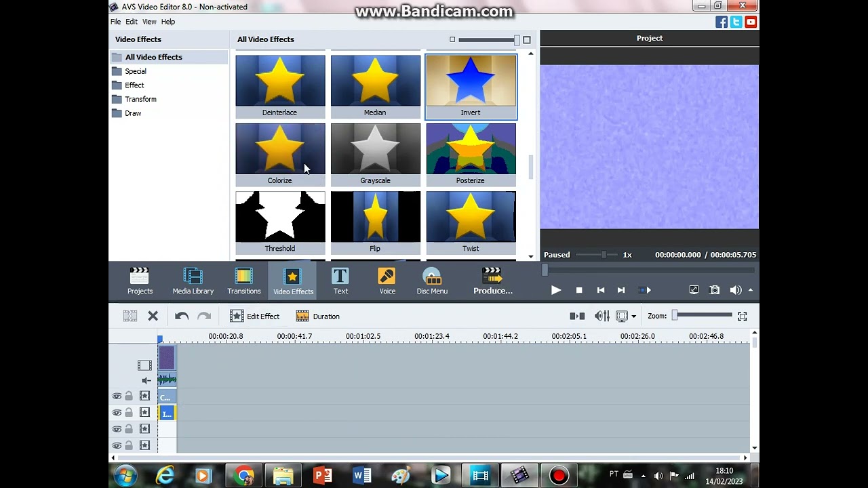Open the Facebook link icon
This screenshot has width=868, height=488.
pos(722,22)
